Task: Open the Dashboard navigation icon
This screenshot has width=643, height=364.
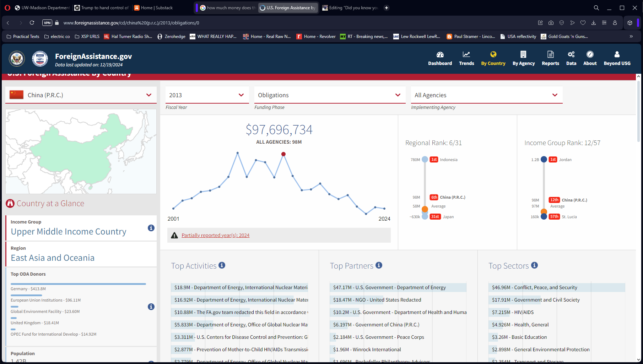Action: click(x=440, y=55)
